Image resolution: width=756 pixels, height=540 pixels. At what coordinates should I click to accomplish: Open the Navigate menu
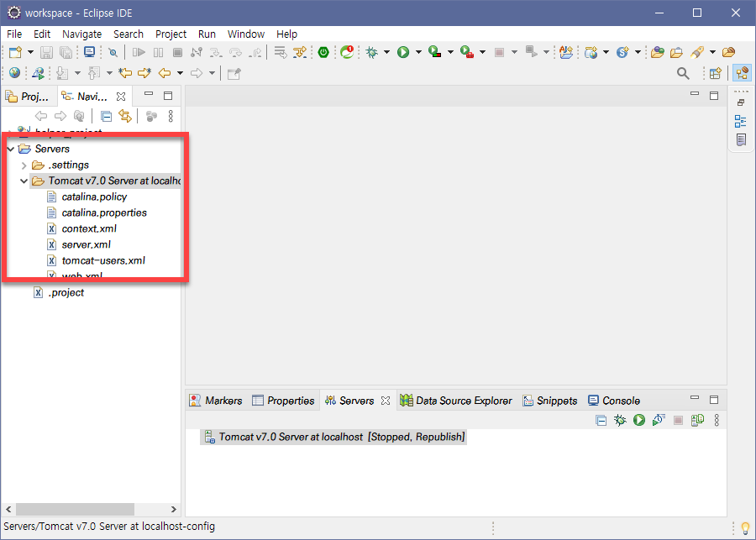[82, 34]
